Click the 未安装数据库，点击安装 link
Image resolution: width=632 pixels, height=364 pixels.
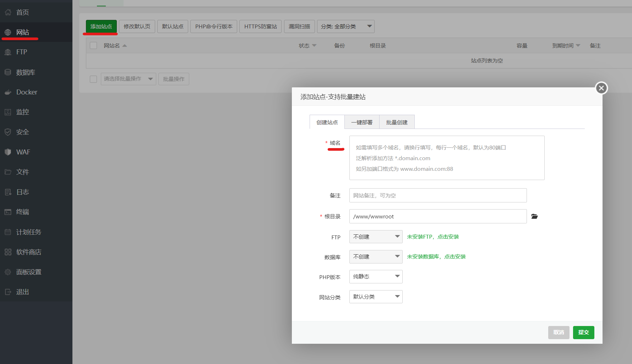[x=436, y=256]
